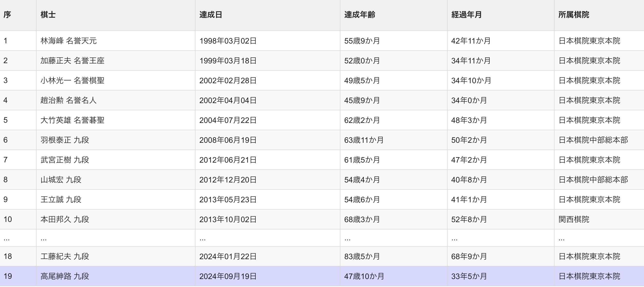Click 日本棋院東京本院 in 林海峰's row
Image resolution: width=644 pixels, height=287 pixels.
tap(589, 41)
